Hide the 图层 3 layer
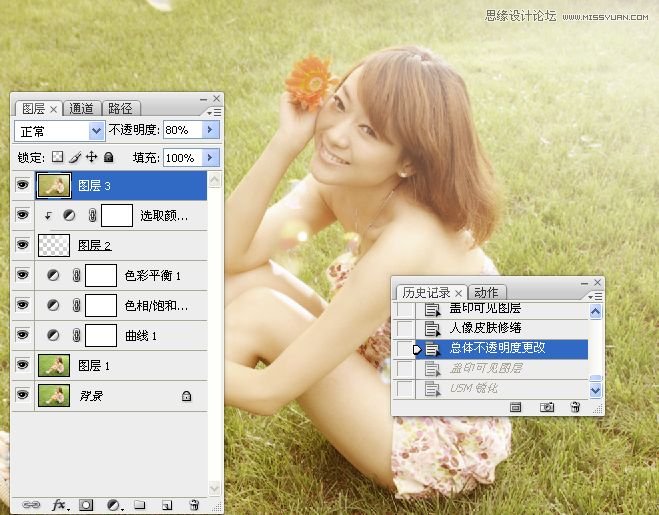The image size is (659, 515). point(22,185)
